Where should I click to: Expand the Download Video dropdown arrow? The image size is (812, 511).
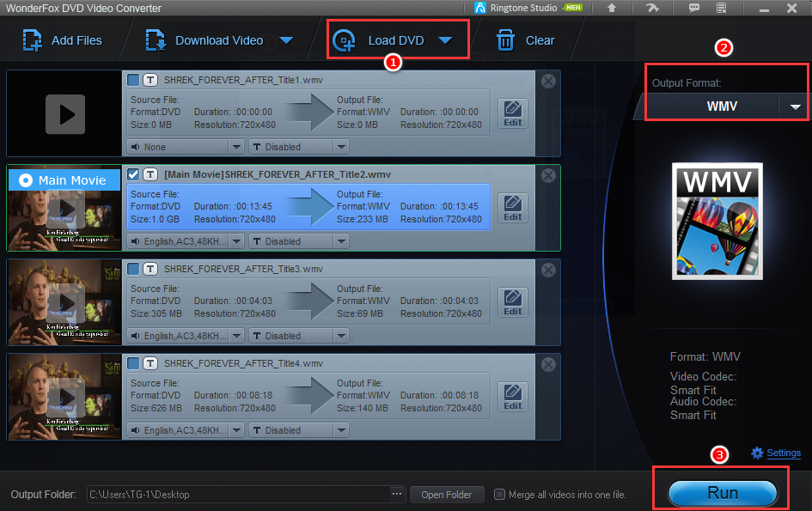tap(286, 40)
